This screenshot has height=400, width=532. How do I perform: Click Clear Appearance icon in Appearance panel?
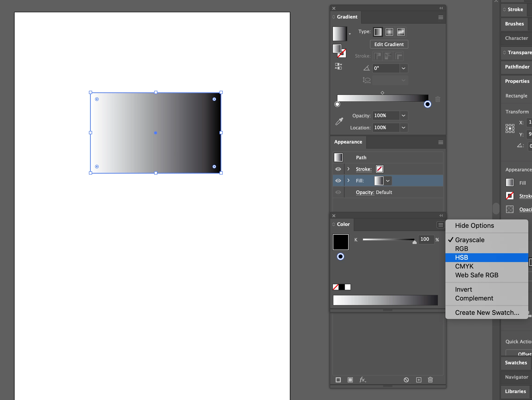coord(406,380)
